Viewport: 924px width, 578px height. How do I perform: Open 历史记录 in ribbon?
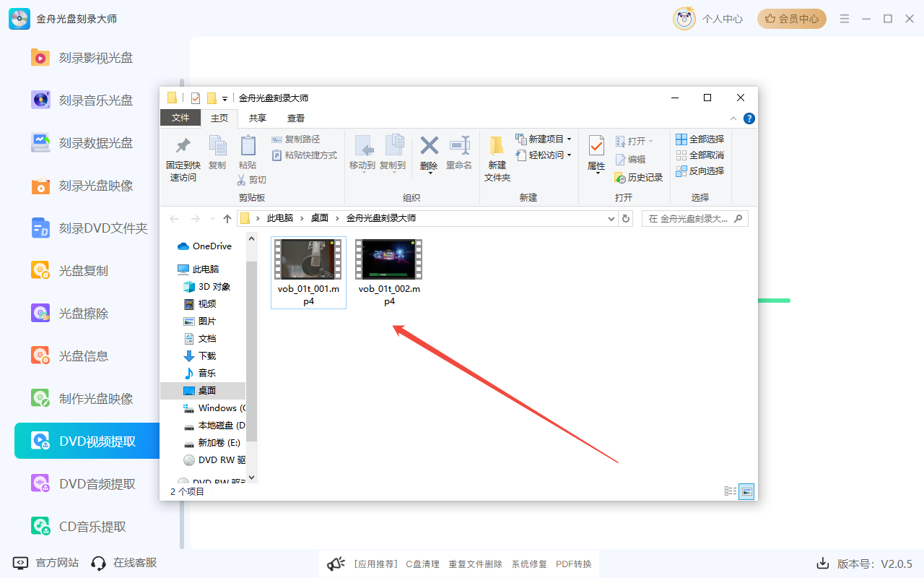coord(639,178)
